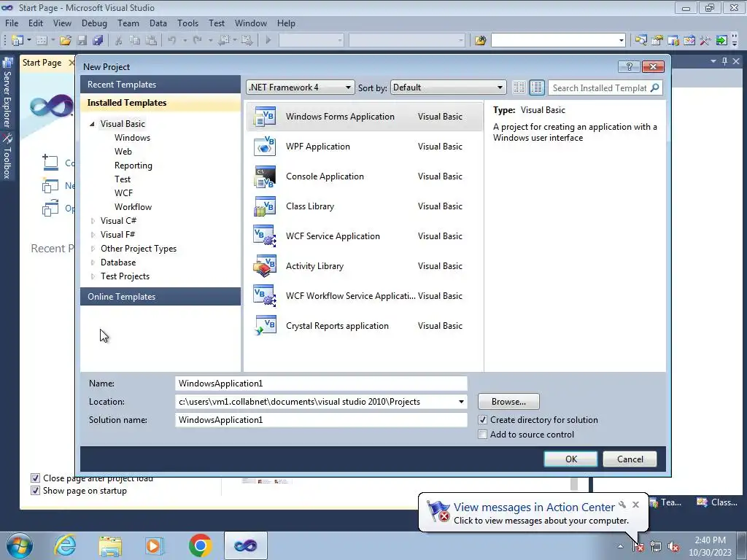Select the Workflow category in tree

133,206
